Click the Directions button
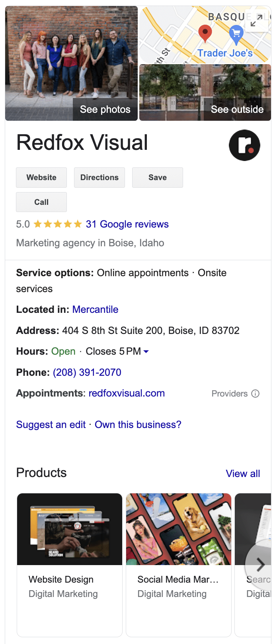Viewport: 277px width, 644px height. click(99, 177)
